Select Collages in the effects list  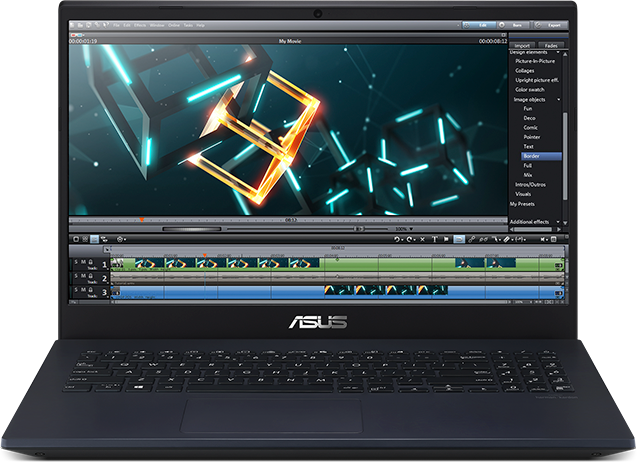click(524, 71)
